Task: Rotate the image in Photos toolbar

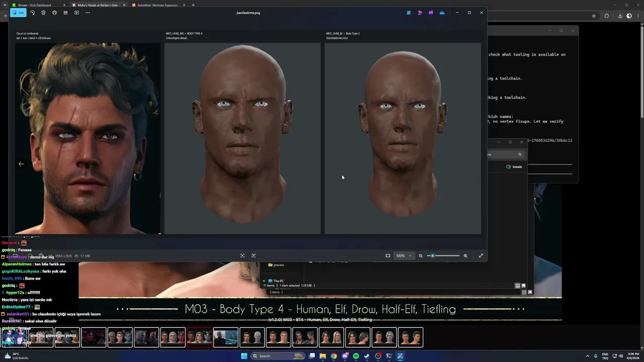Action: click(32, 13)
